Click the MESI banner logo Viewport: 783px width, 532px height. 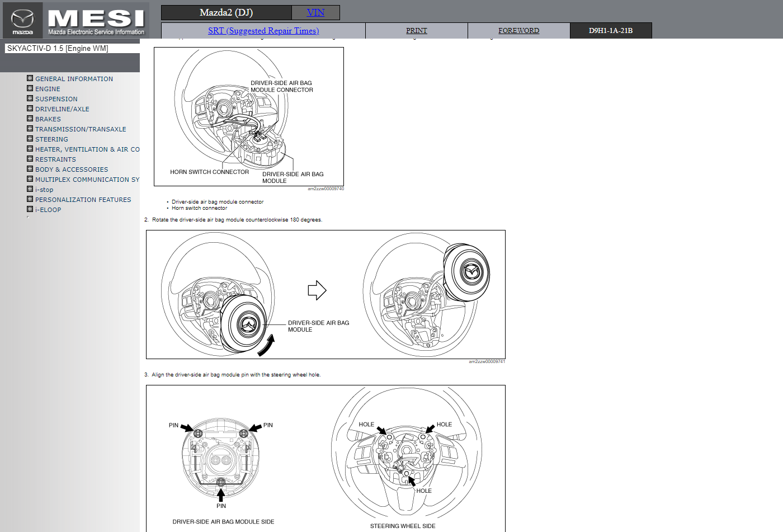tap(96, 20)
